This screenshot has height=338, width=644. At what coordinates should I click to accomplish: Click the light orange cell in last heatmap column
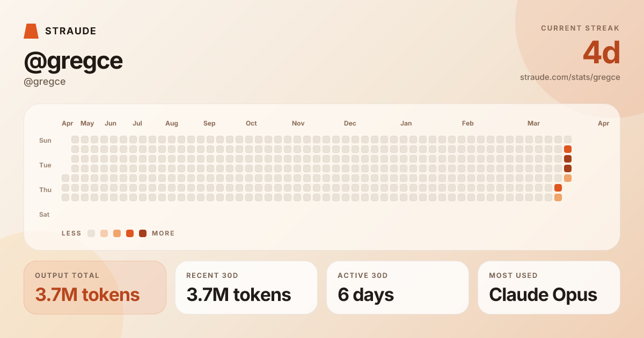pyautogui.click(x=568, y=178)
